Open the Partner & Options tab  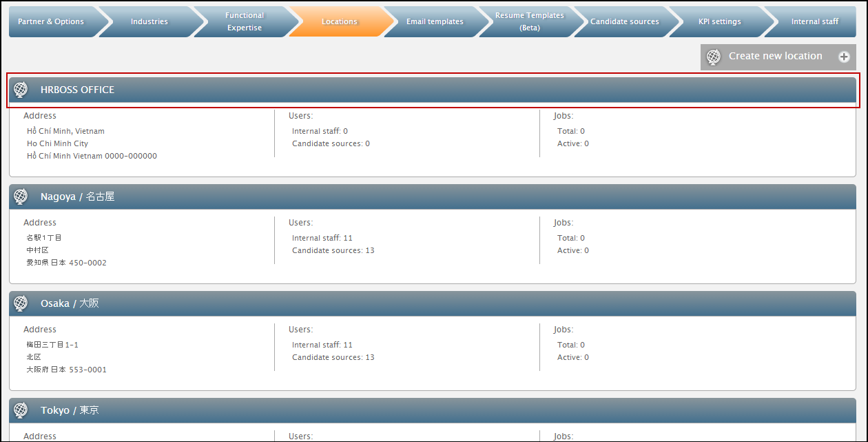tap(54, 21)
